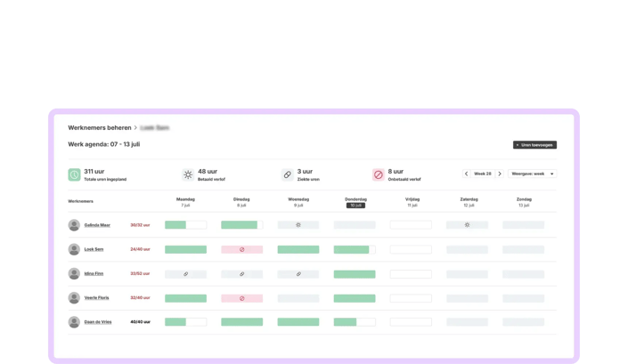Open the Look Sem employee link

point(94,249)
